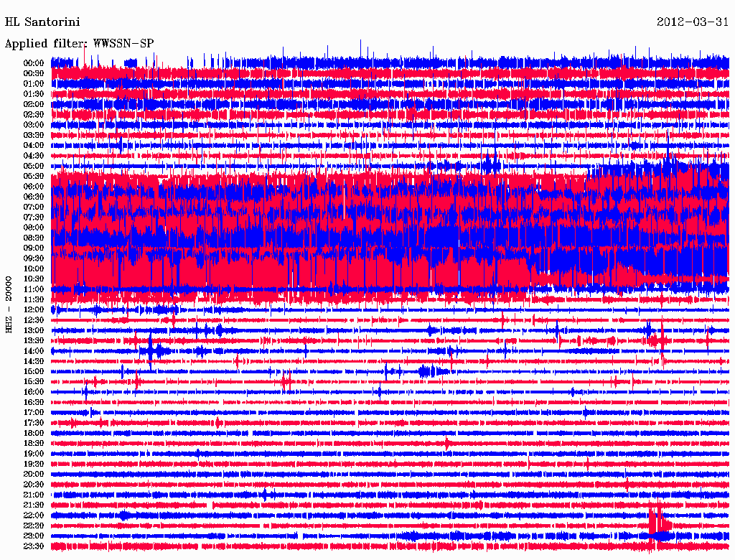The width and height of the screenshot is (735, 560).
Task: Select the 22:00 time label
Action: pos(34,515)
